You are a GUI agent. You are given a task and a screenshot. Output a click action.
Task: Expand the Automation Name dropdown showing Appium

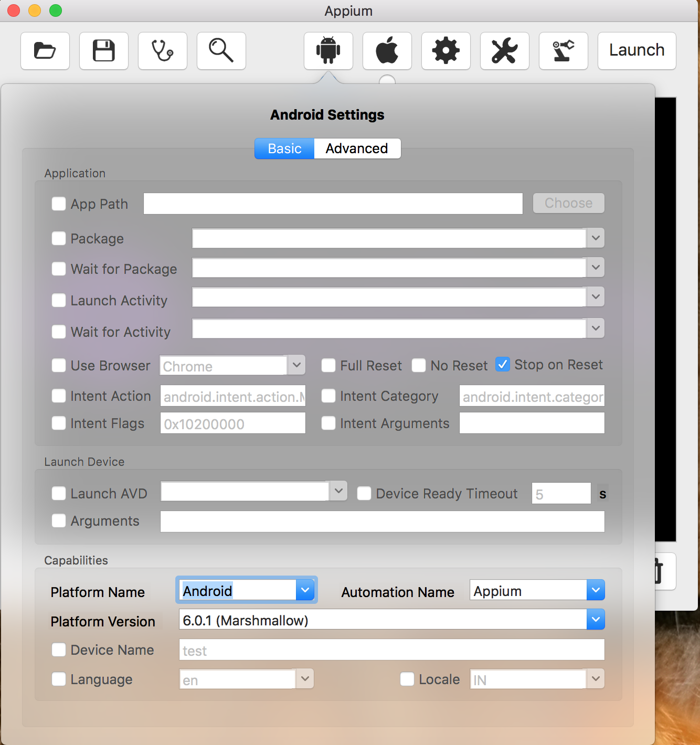596,590
